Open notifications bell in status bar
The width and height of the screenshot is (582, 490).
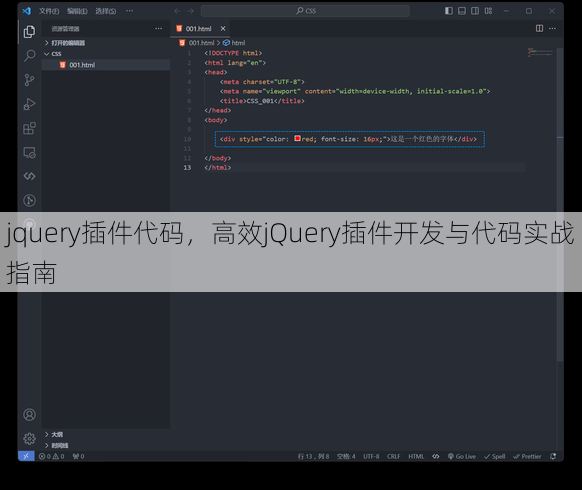point(553,456)
